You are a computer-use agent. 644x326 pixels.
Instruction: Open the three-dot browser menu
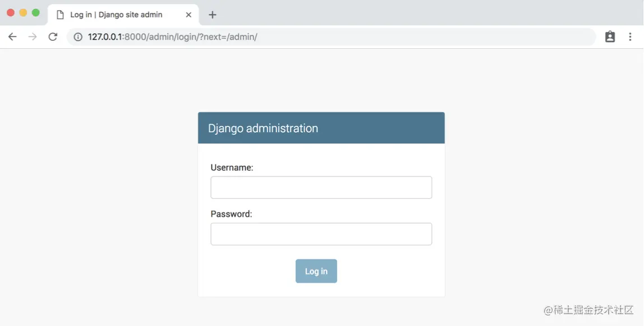coord(630,36)
